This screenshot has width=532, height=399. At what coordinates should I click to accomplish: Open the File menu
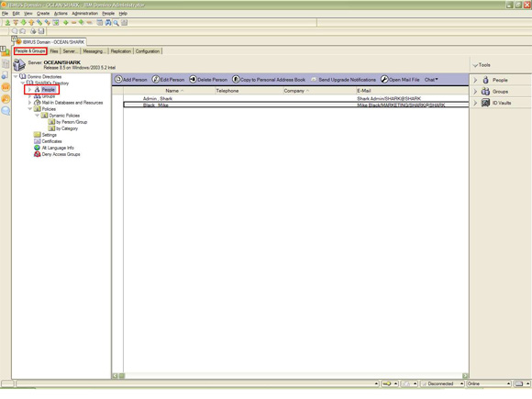point(5,13)
